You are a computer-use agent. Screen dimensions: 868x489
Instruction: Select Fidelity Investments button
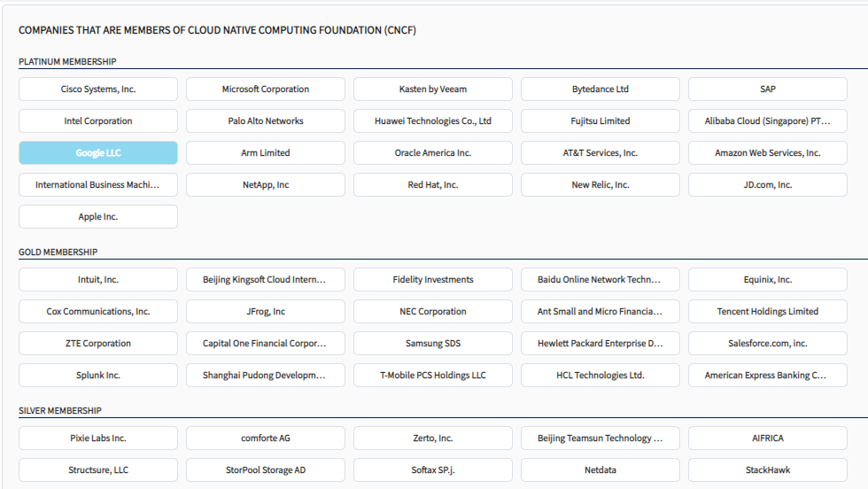point(433,280)
